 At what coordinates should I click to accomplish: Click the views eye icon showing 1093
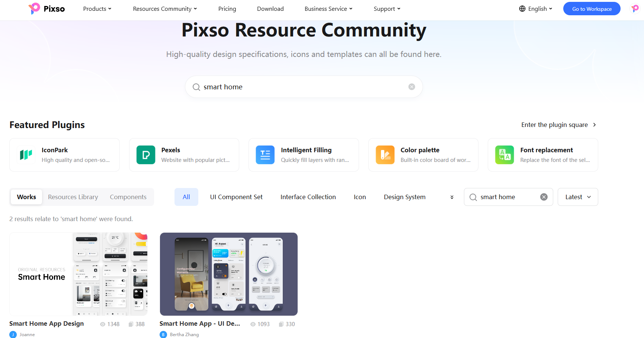tap(253, 324)
